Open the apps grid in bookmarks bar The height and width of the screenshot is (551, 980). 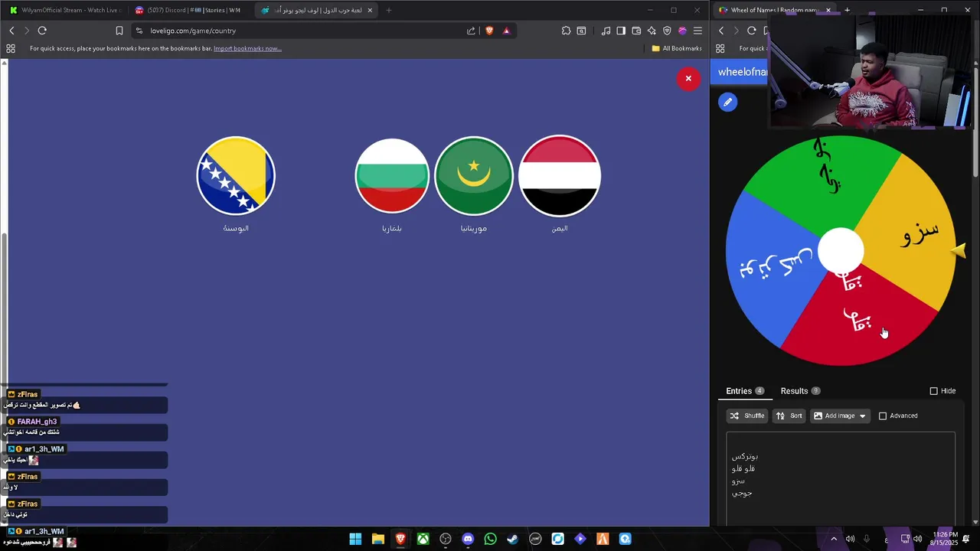(x=11, y=48)
